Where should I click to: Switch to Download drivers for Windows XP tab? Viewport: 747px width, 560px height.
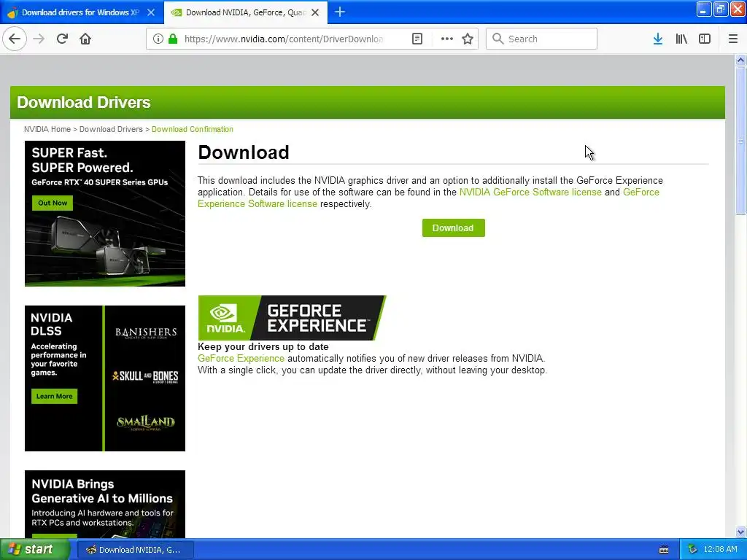click(80, 12)
